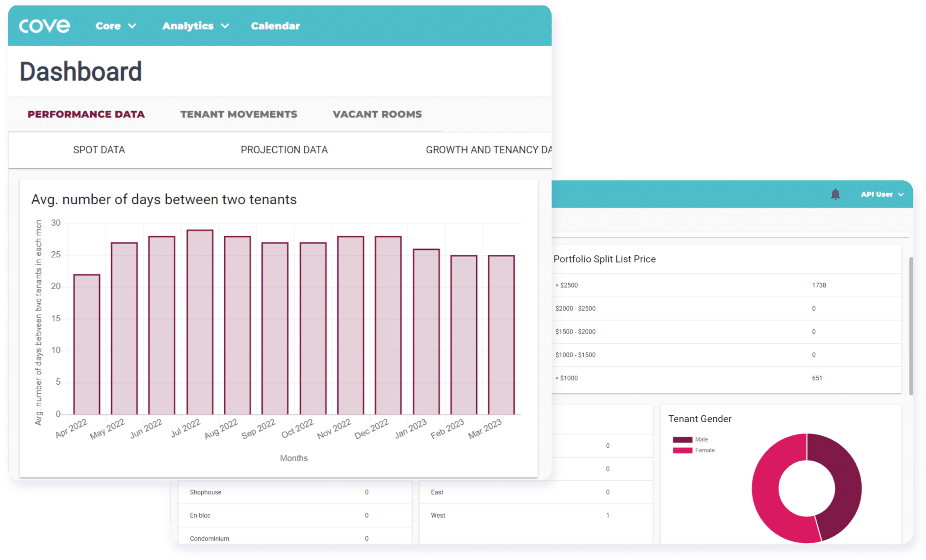The width and height of the screenshot is (926, 560).
Task: Click the chart title about days between tenants
Action: (164, 199)
